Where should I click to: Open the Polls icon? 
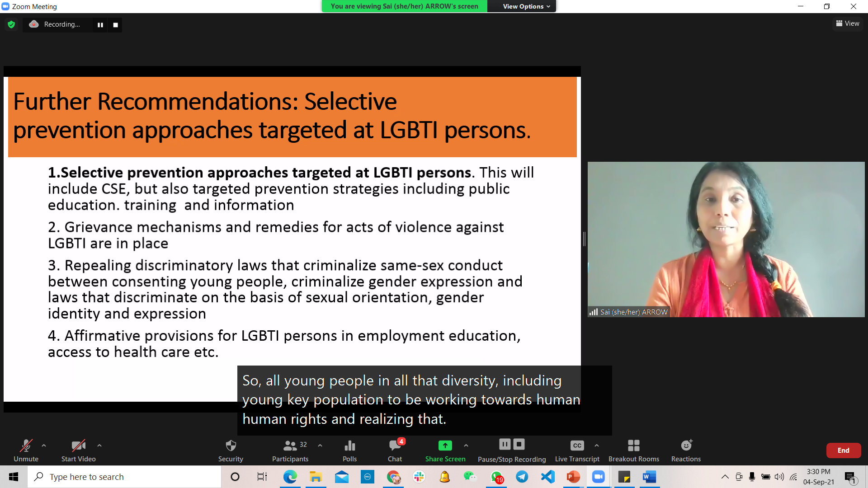click(349, 450)
